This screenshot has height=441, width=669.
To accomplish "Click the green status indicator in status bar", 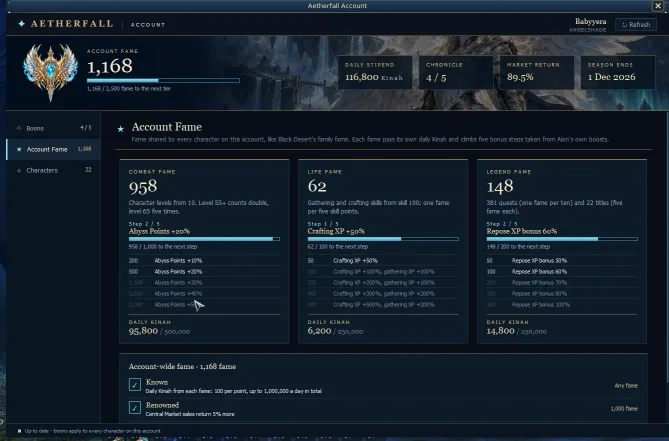I will click(19, 431).
